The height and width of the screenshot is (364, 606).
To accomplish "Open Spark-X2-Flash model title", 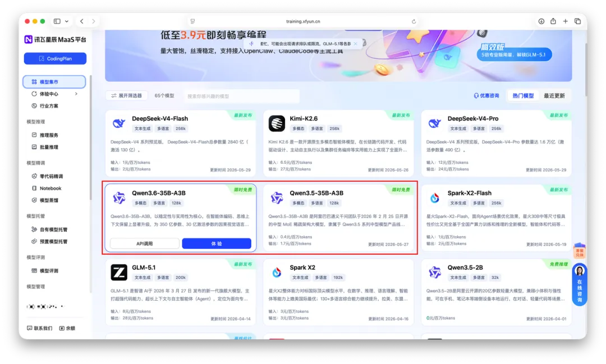I will [470, 193].
